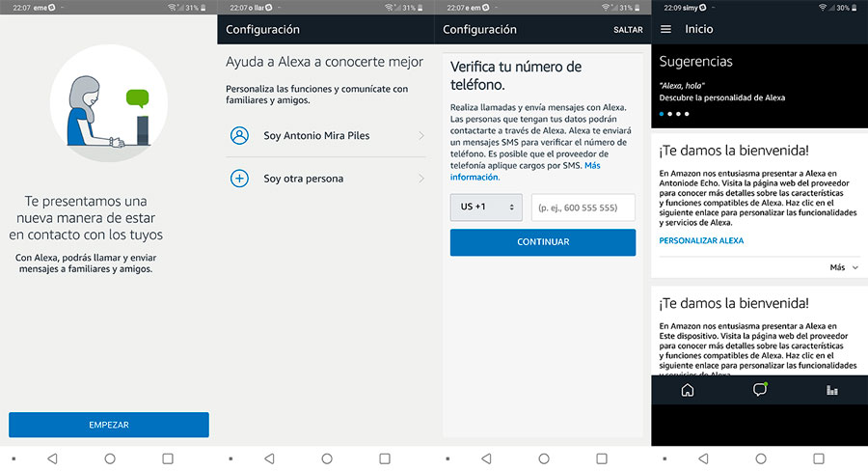Open the US +1 country code dropdown
The width and height of the screenshot is (868, 471).
(485, 208)
